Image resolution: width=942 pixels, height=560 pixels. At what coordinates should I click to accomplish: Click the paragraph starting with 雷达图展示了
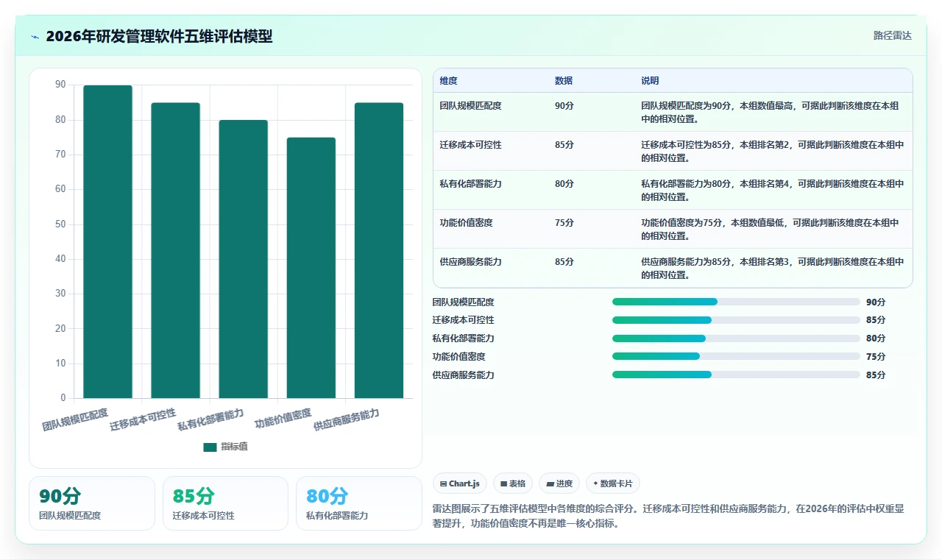pyautogui.click(x=668, y=516)
